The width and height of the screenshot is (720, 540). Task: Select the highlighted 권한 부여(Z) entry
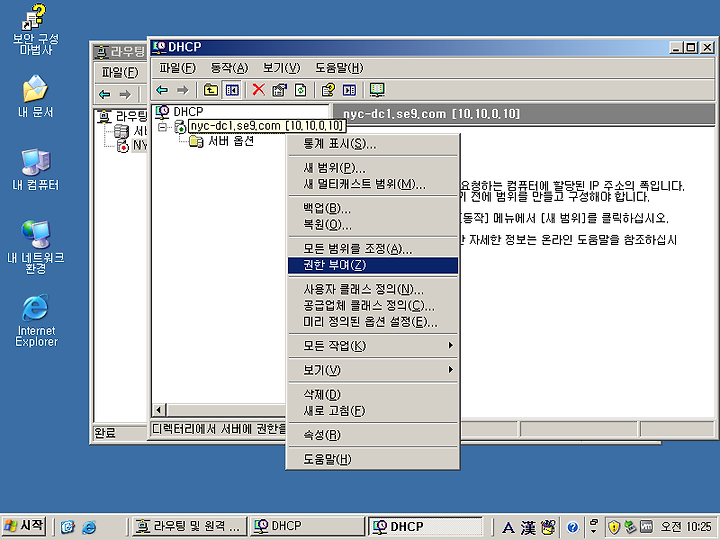[x=373, y=265]
